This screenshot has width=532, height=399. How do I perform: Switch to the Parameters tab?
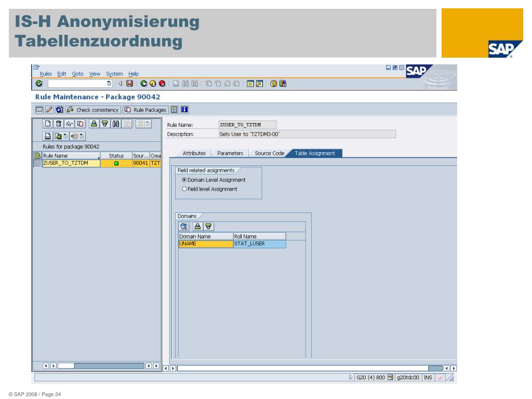click(x=230, y=153)
